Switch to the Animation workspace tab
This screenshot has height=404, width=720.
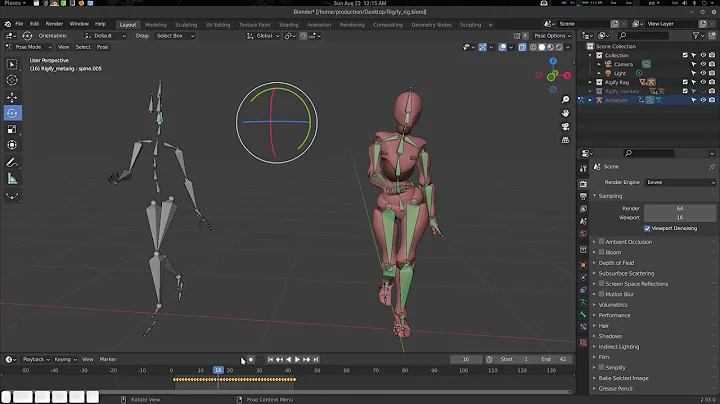pyautogui.click(x=319, y=25)
